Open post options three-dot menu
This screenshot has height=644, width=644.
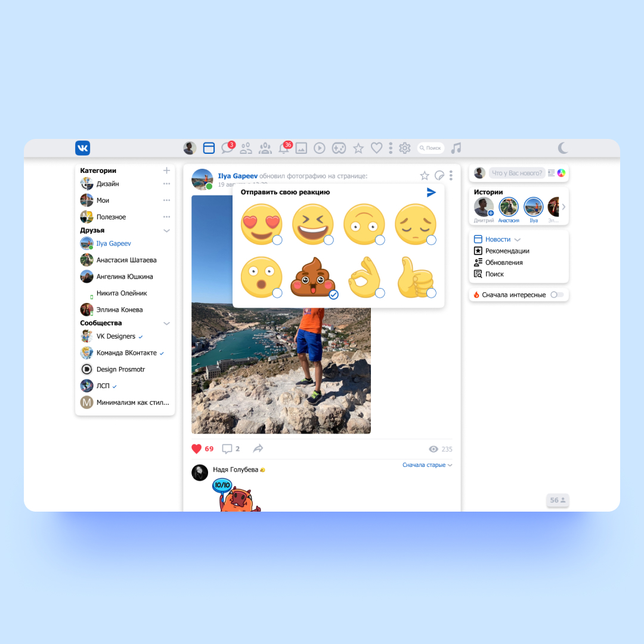(x=451, y=175)
